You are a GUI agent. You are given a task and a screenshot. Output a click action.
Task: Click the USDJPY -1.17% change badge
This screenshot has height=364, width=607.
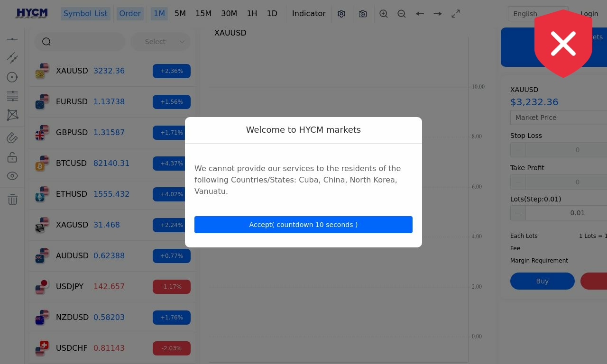coord(172,287)
